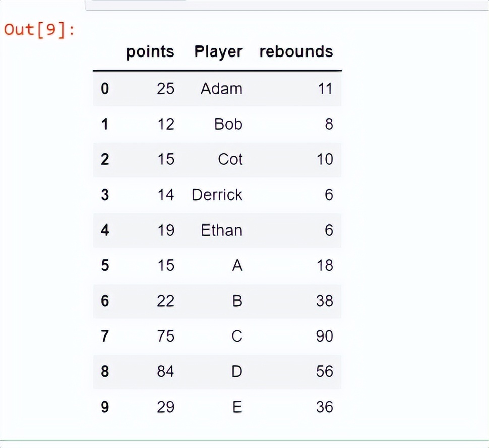The image size is (489, 448).
Task: Click the Player cell showing letter E
Action: [237, 407]
